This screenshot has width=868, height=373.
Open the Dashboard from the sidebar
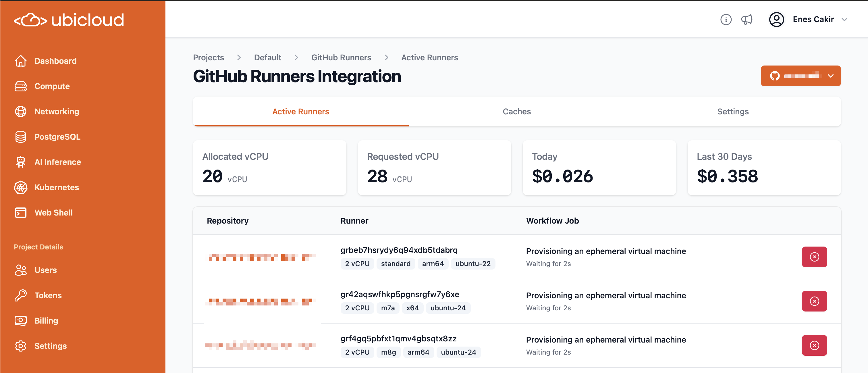coord(55,61)
